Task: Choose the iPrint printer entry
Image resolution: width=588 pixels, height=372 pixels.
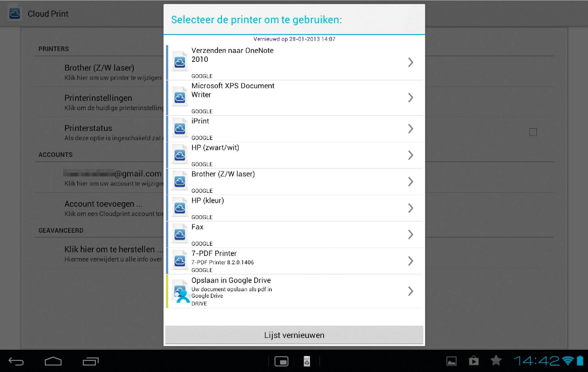Action: [x=294, y=129]
